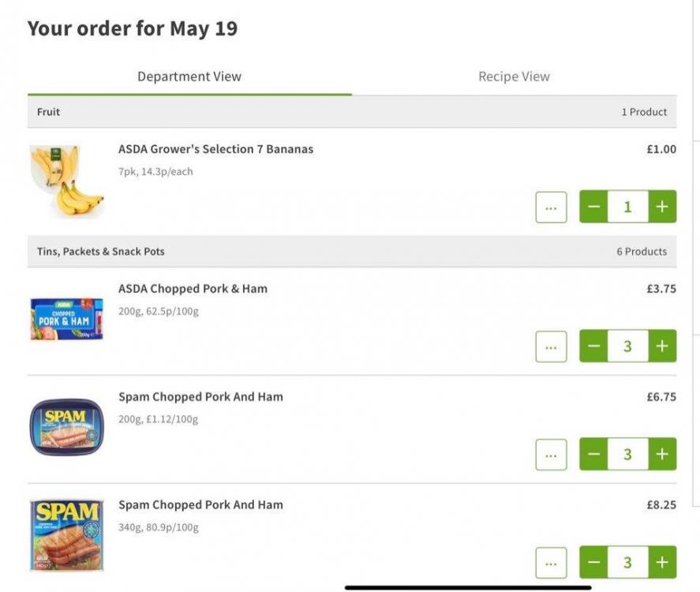Switch to the Recipe View tab

click(514, 77)
